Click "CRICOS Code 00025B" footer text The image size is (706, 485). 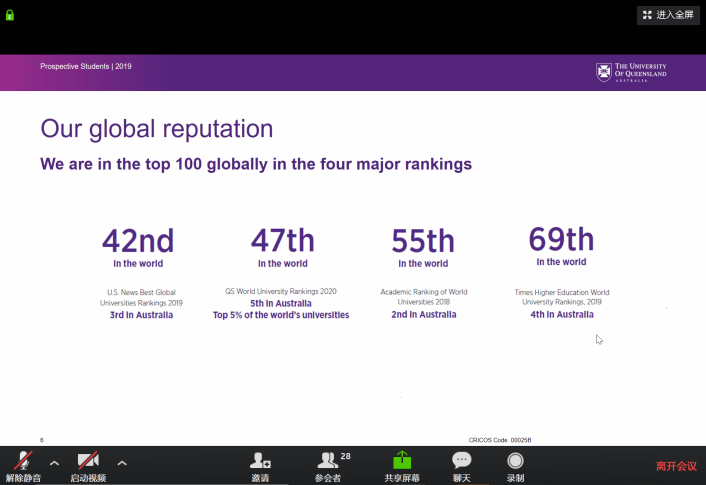[500, 440]
